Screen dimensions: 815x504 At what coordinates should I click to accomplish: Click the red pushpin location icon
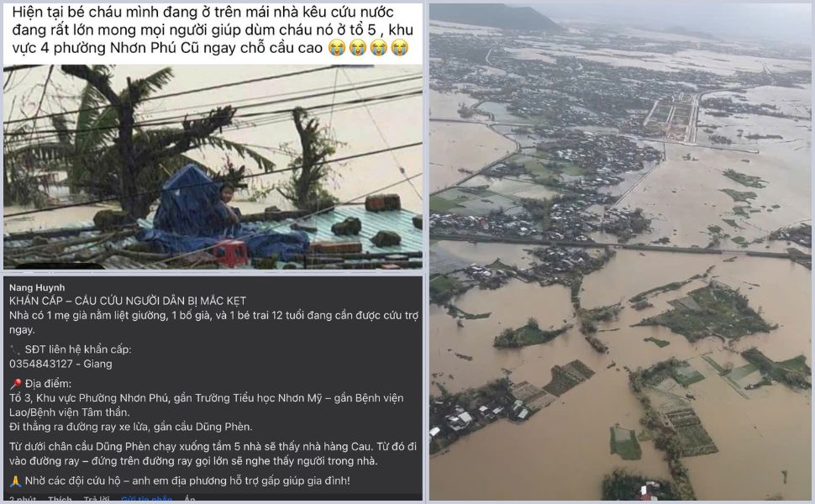coord(16,384)
